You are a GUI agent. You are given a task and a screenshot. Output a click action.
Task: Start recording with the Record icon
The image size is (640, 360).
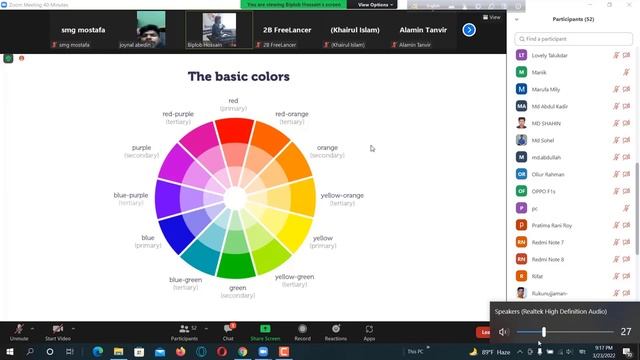(302, 329)
